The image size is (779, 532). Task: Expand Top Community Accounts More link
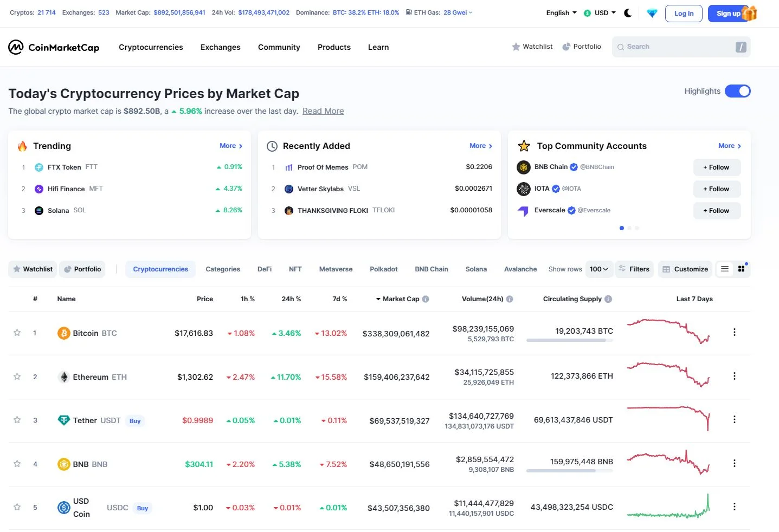[730, 146]
